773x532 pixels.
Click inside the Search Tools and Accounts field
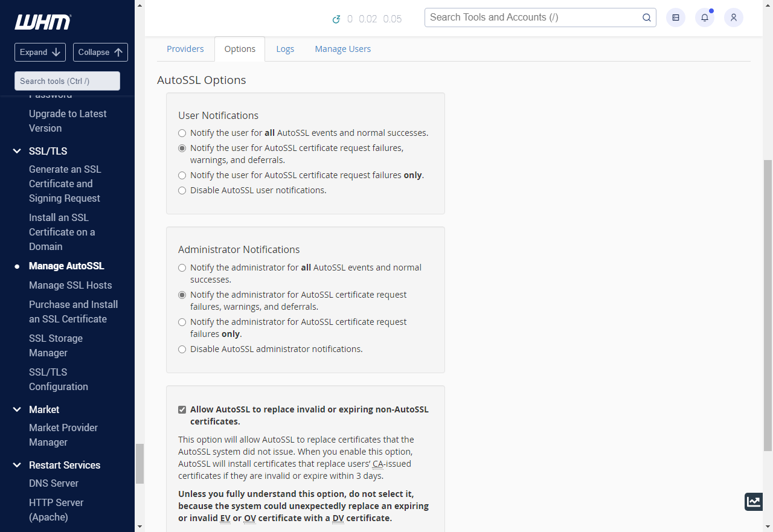(x=531, y=18)
